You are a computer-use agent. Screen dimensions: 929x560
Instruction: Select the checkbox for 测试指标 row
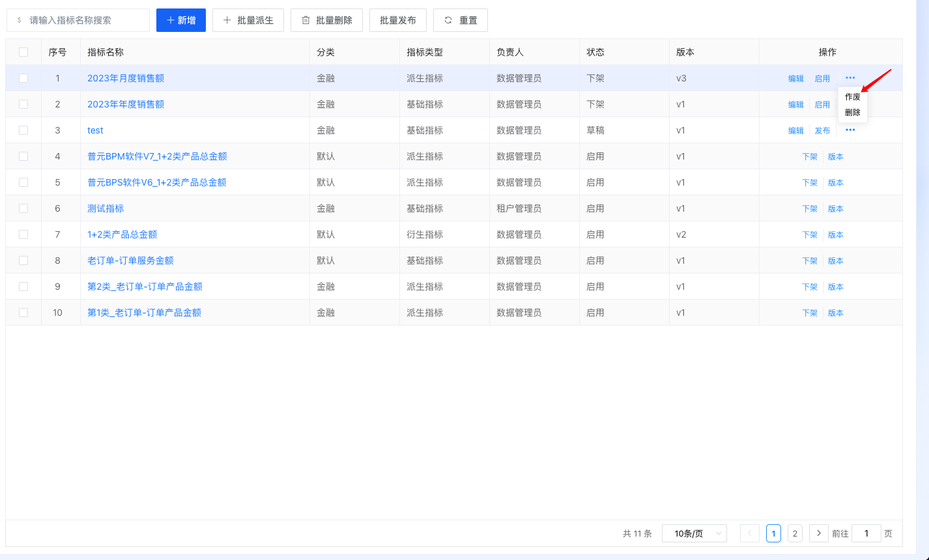coord(23,208)
